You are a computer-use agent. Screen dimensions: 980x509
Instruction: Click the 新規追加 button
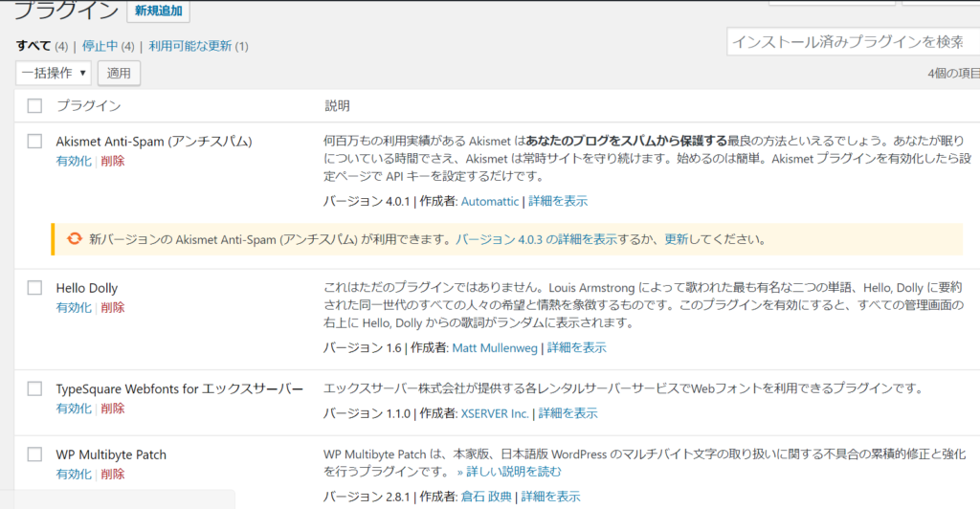click(x=158, y=11)
